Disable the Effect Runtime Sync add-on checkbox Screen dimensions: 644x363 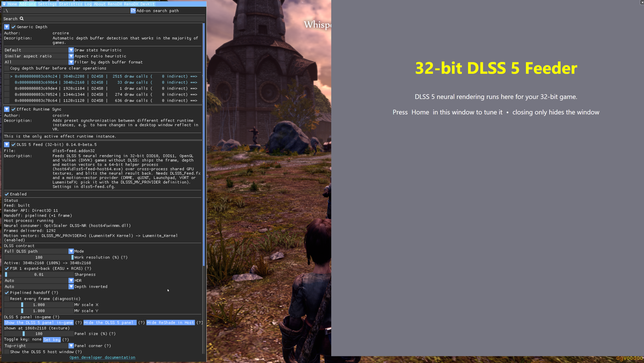pyautogui.click(x=13, y=109)
